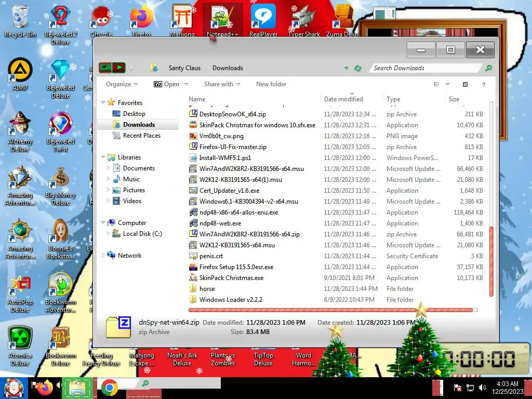Launch Bookworm Adventures frog icon
The width and height of the screenshot is (532, 399).
pyautogui.click(x=60, y=292)
